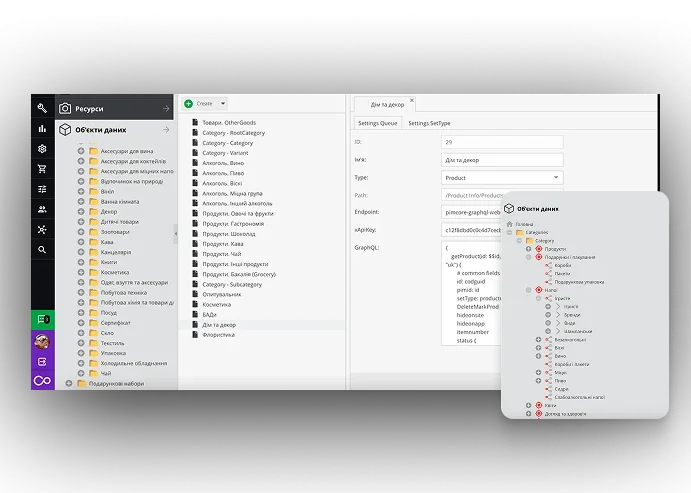Click the Ім'я input field

502,160
